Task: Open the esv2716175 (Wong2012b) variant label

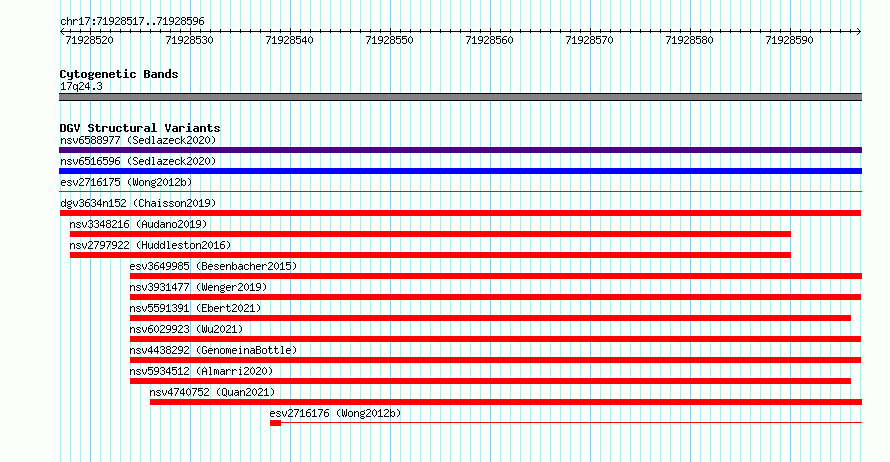Action: pyautogui.click(x=126, y=182)
